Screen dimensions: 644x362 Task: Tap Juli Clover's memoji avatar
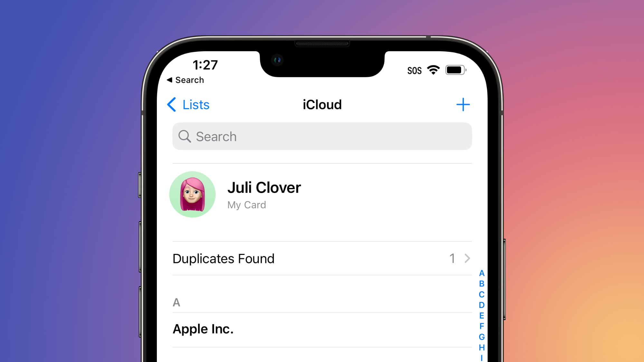[193, 194]
